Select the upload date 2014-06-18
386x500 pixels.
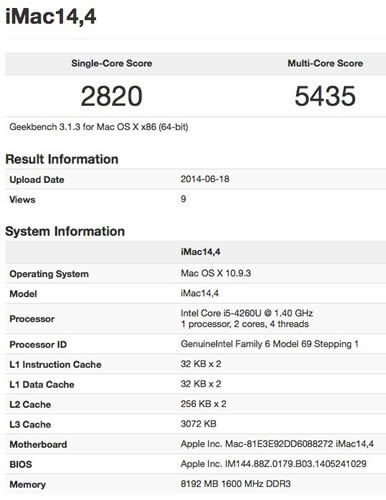click(205, 179)
